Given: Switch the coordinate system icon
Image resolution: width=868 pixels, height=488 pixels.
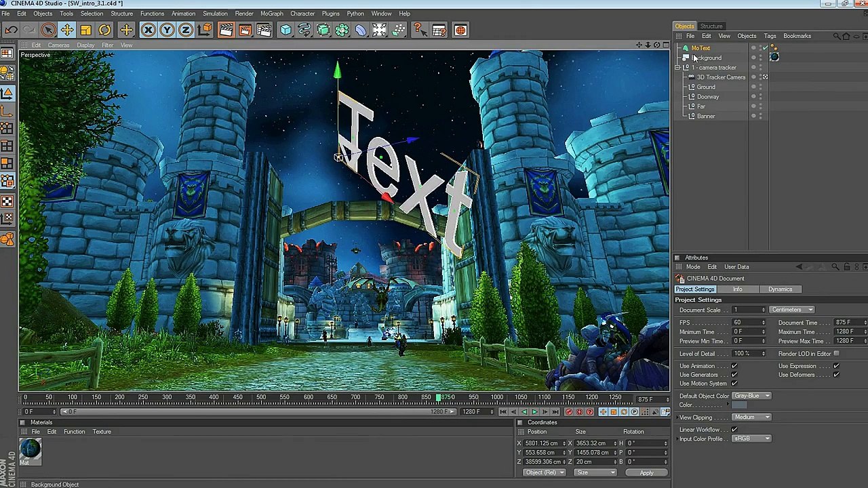Looking at the screenshot, I should (x=205, y=30).
